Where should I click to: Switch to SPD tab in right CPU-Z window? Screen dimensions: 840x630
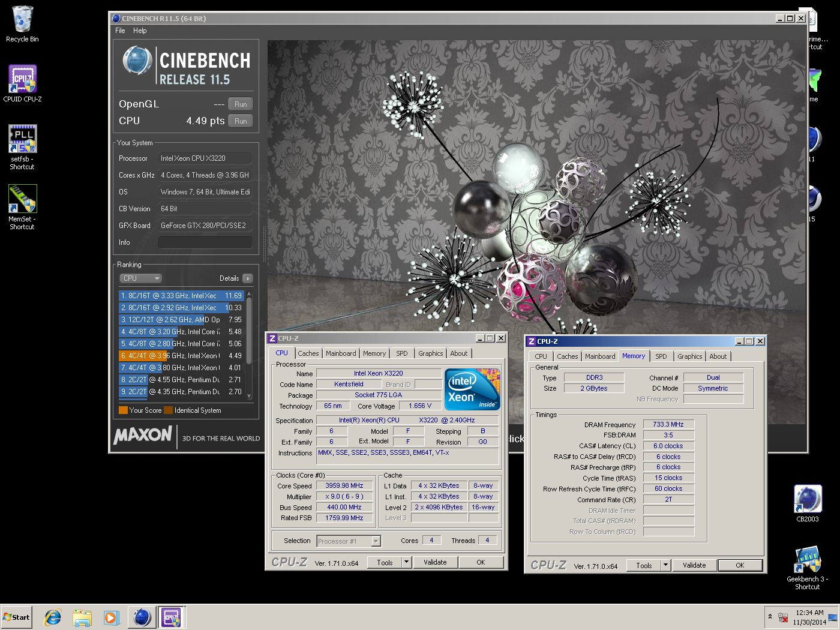661,356
